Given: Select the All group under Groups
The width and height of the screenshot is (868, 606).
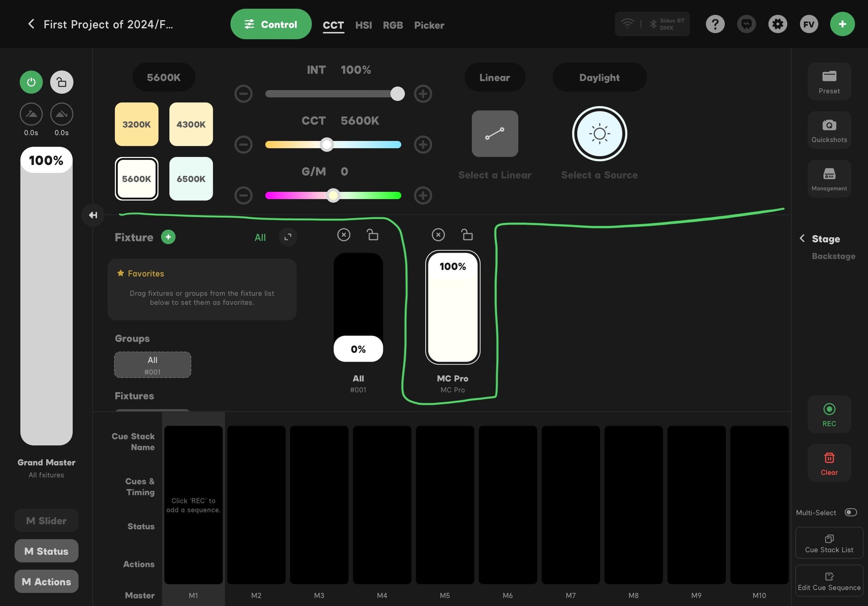Looking at the screenshot, I should click(152, 365).
